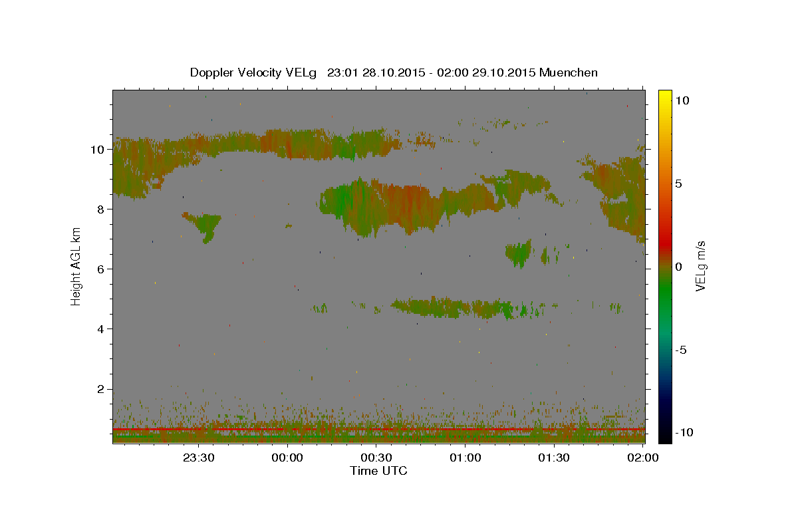The height and width of the screenshot is (532, 798).
Task: Click the 00:00 time tick label
Action: pos(287,458)
